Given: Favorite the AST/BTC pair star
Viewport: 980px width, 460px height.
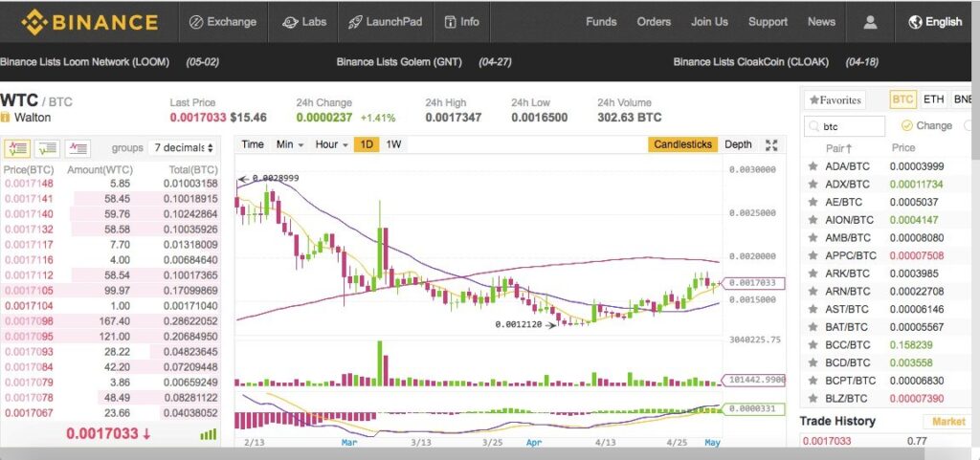Looking at the screenshot, I should pos(813,309).
